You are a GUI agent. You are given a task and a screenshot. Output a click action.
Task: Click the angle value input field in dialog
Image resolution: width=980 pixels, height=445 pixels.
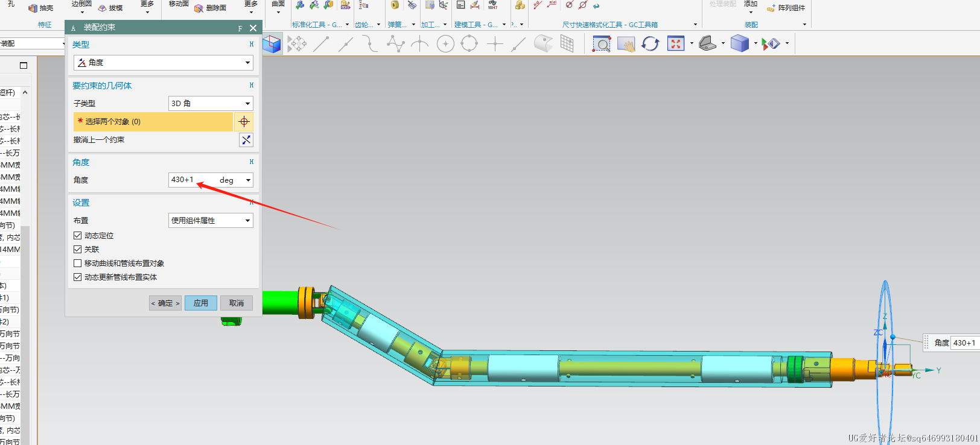(x=192, y=180)
